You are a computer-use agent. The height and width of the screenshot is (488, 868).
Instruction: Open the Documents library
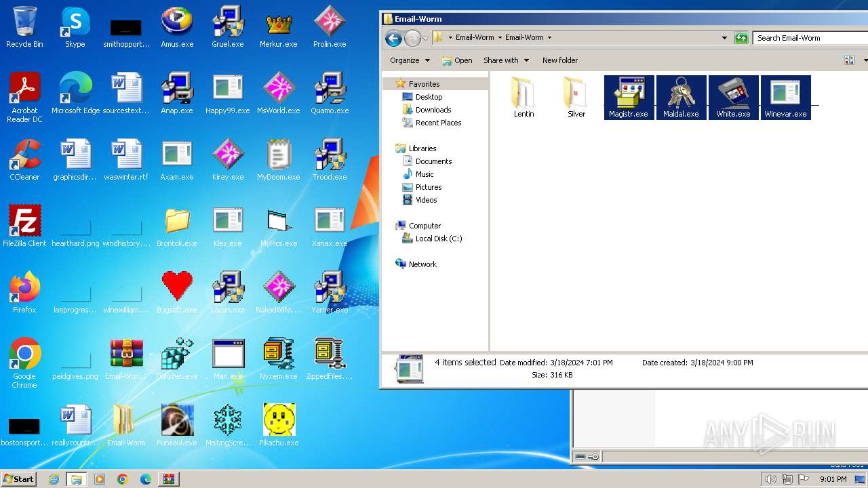tap(433, 161)
